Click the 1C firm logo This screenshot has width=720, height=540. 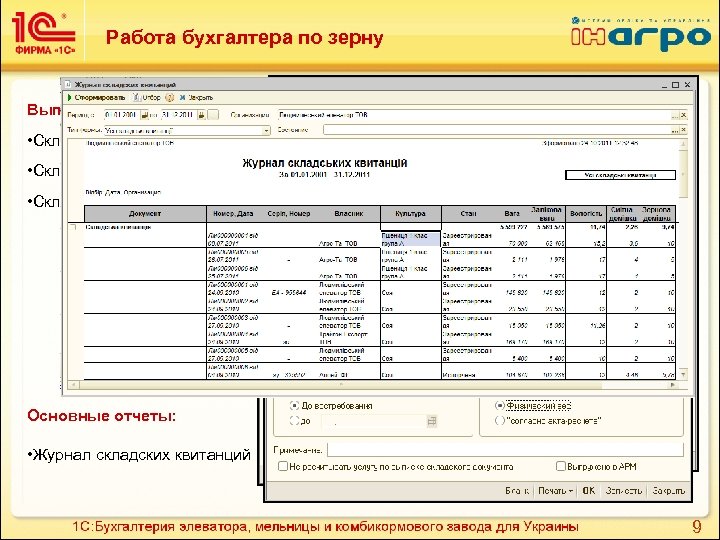45,33
